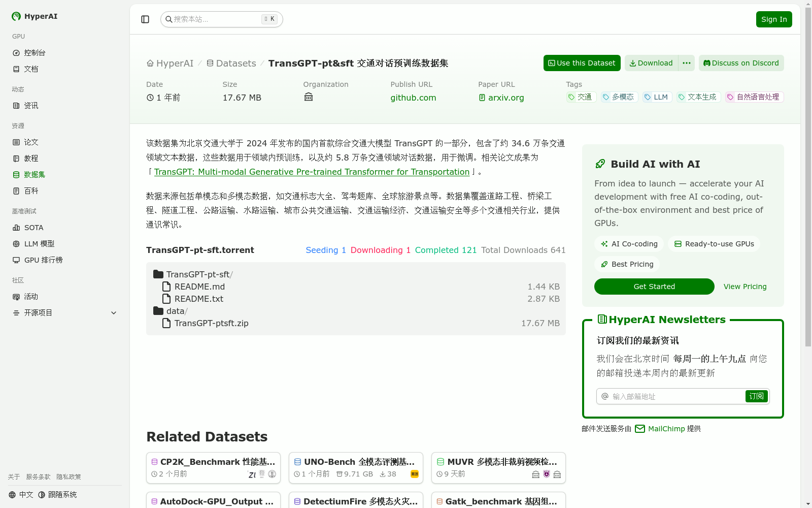Open 控制台 in sidebar
Viewport: 812px width, 508px height.
tap(64, 53)
